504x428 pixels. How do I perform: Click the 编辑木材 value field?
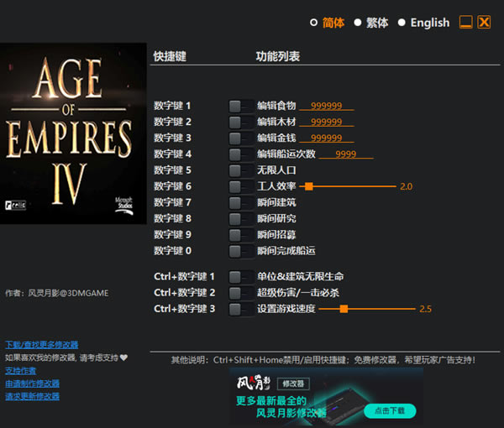point(326,123)
